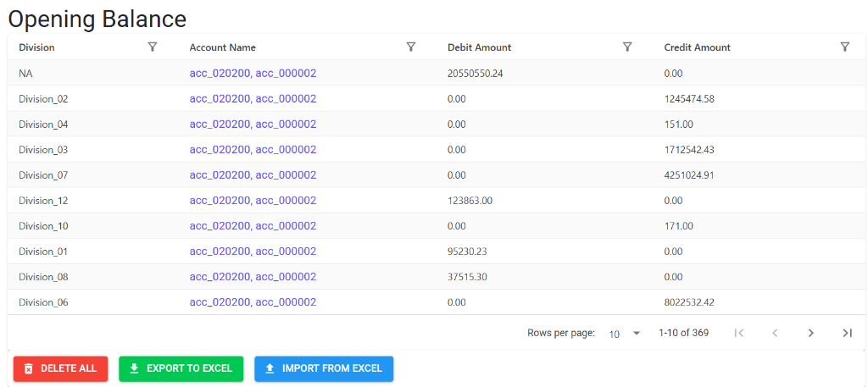The width and height of the screenshot is (868, 387).
Task: Click the Export to Excel button
Action: (181, 368)
